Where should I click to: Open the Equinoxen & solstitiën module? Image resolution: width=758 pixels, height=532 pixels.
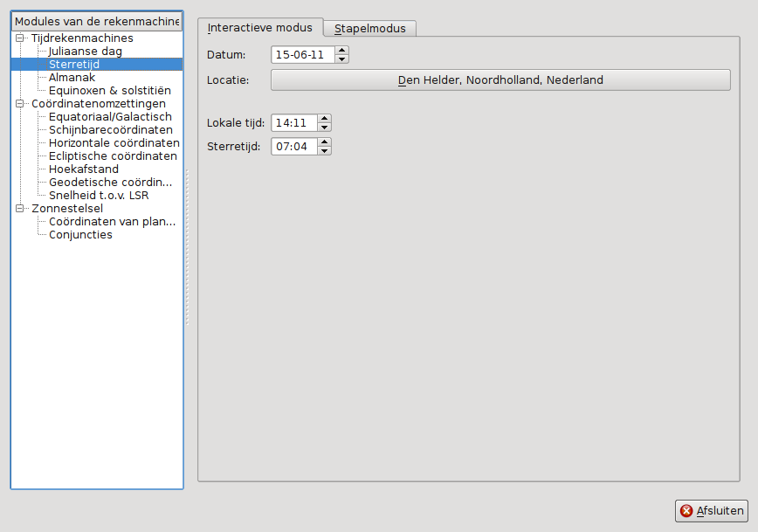[x=109, y=91]
